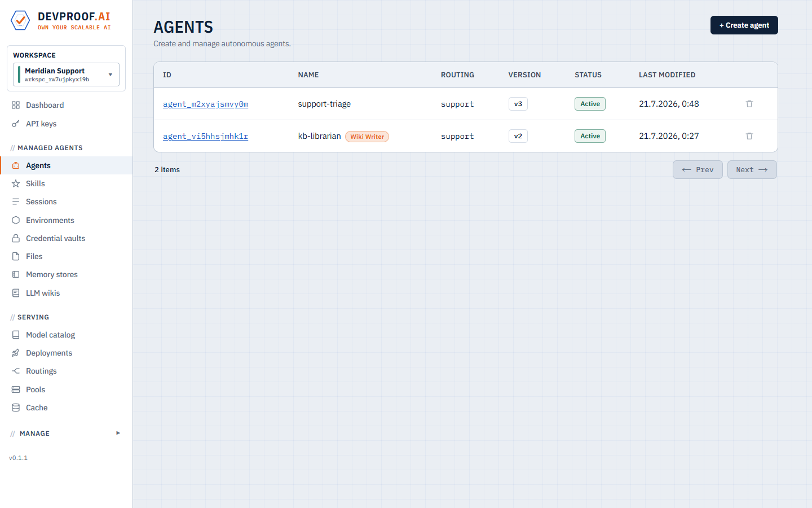The height and width of the screenshot is (508, 812).
Task: Open Routings page
Action: tap(66, 371)
